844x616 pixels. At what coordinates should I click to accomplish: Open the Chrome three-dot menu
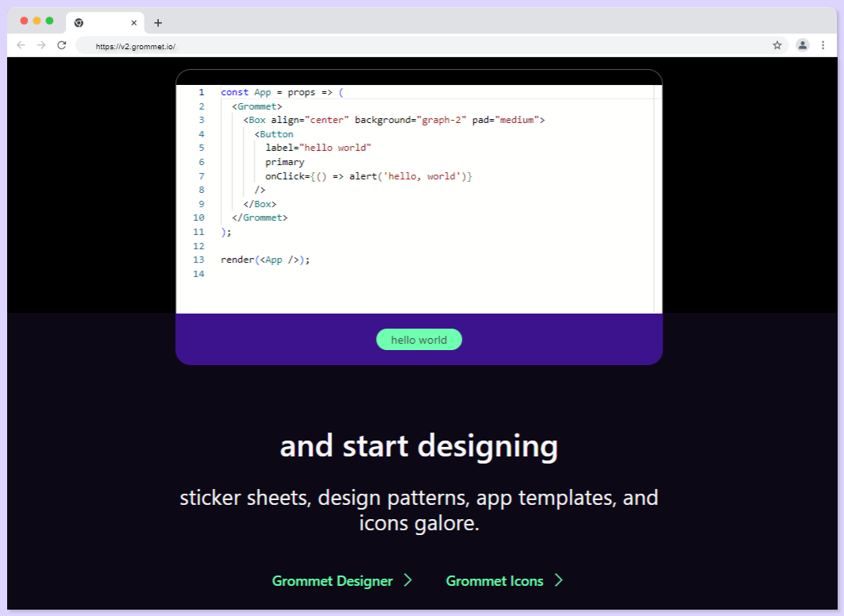[x=823, y=45]
